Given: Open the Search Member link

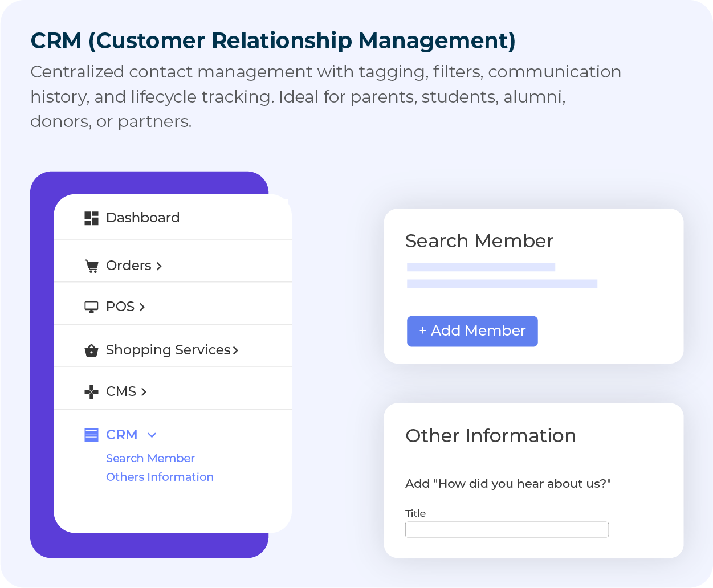Looking at the screenshot, I should (150, 458).
